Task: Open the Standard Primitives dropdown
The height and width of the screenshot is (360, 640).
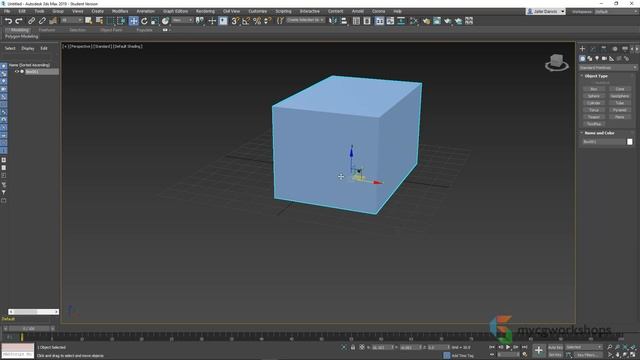Action: 608,68
